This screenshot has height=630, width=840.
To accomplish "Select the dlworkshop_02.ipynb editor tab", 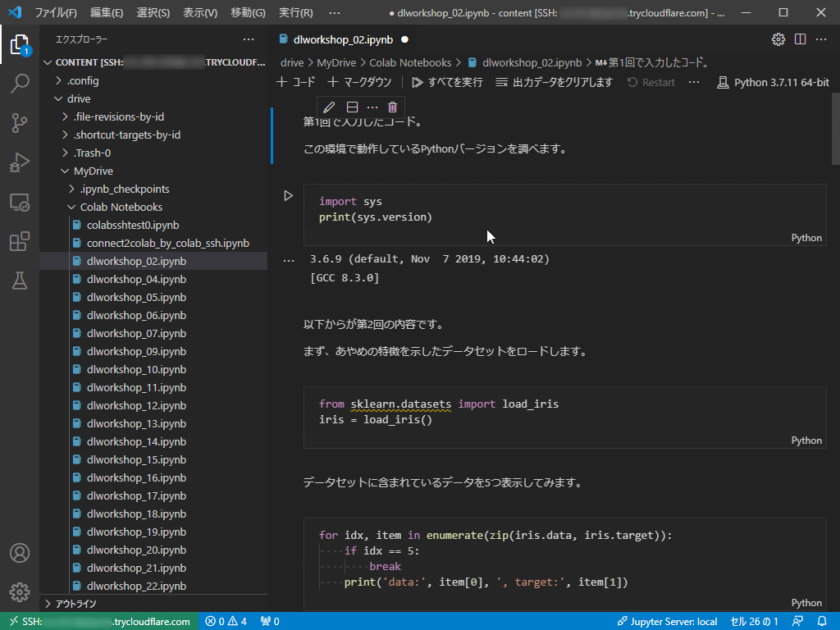I will click(345, 39).
